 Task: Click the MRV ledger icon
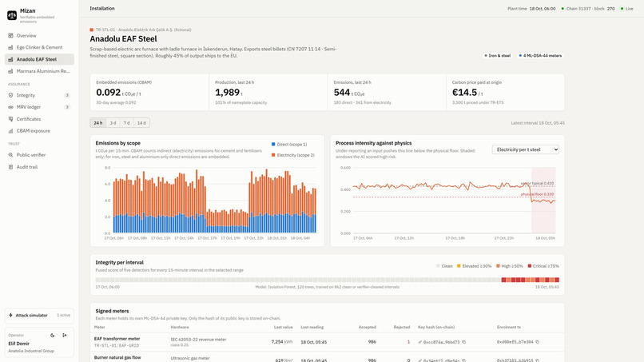(x=10, y=107)
